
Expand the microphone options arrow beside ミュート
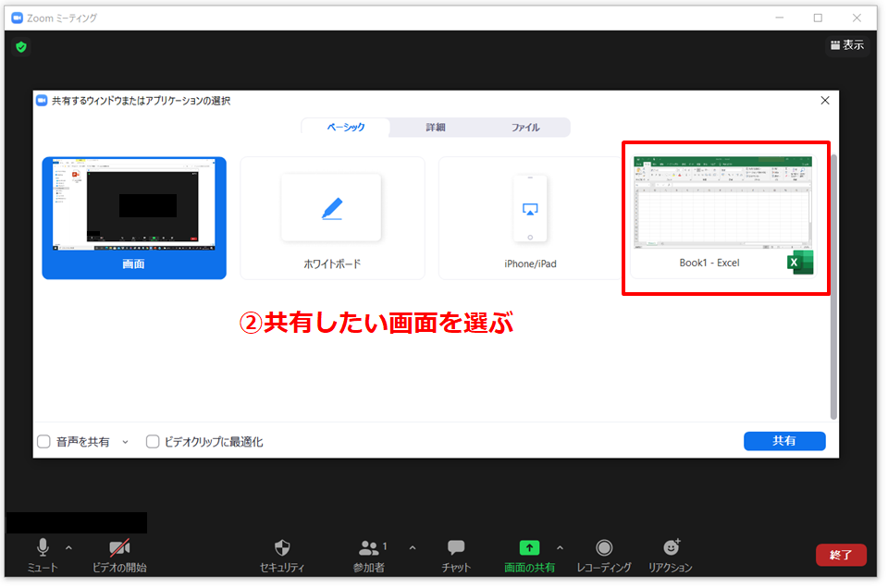click(x=68, y=548)
